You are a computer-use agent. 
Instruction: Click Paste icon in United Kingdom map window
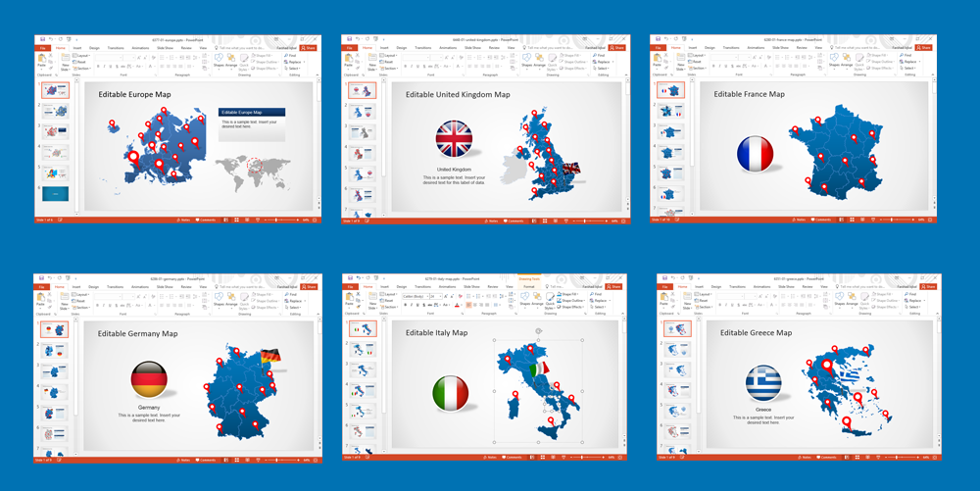[350, 57]
